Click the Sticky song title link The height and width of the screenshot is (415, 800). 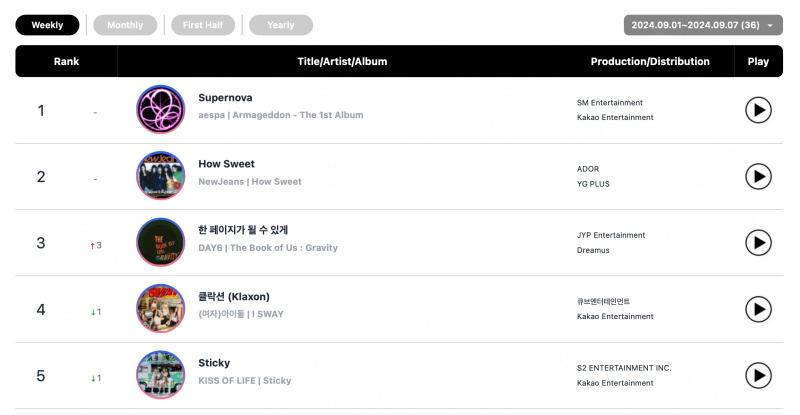pos(214,363)
